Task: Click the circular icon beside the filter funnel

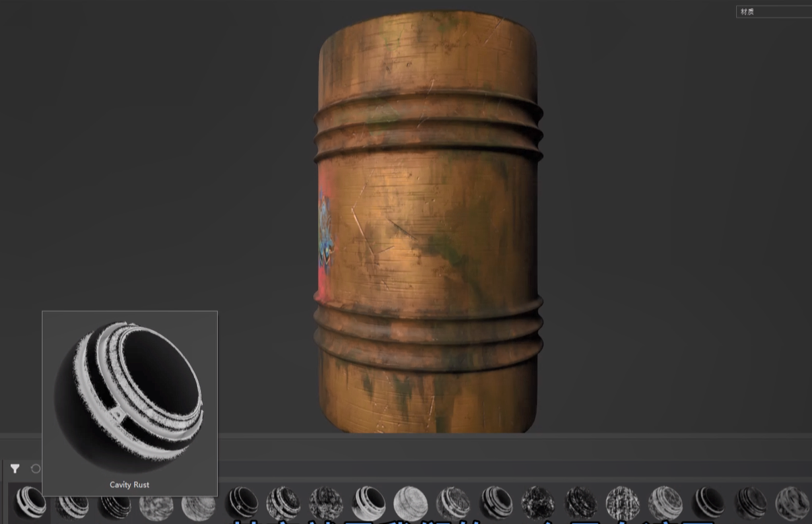Action: [36, 469]
